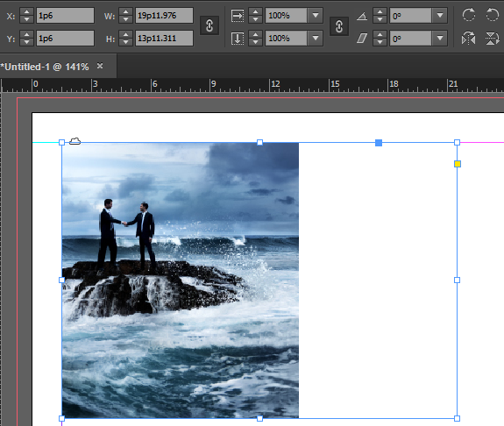Click the Y position stepper arrows

(26, 39)
